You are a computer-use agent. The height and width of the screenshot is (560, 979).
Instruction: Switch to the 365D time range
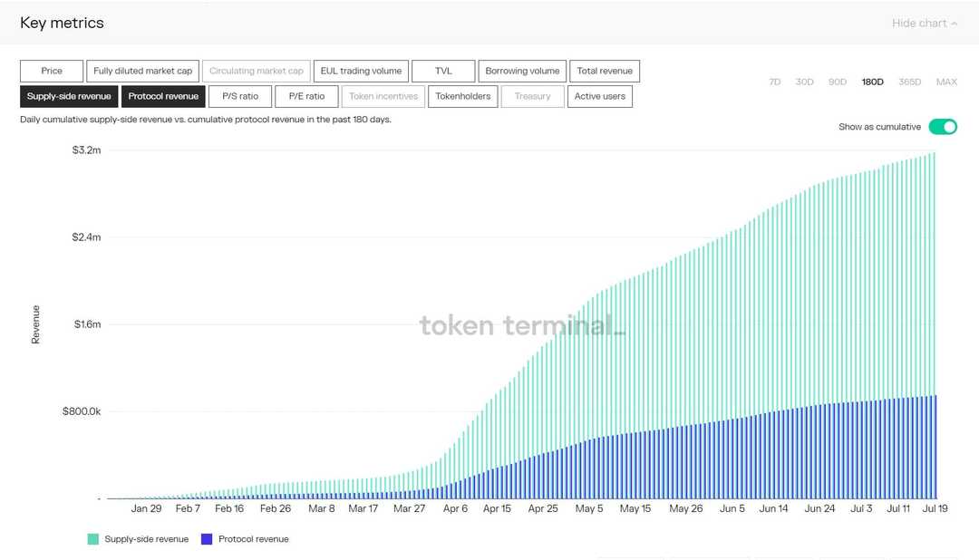pyautogui.click(x=910, y=82)
